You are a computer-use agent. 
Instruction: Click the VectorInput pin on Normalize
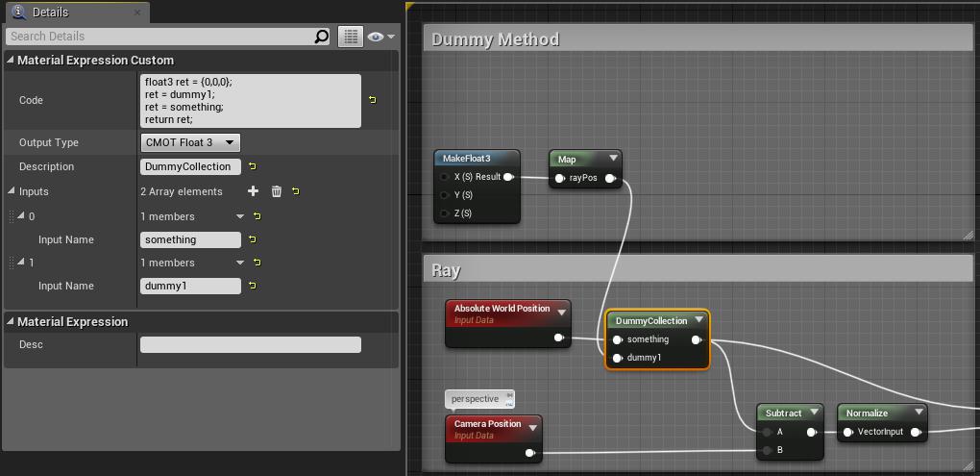pos(848,432)
